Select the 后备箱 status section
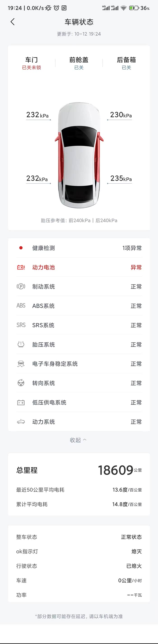 click(126, 63)
